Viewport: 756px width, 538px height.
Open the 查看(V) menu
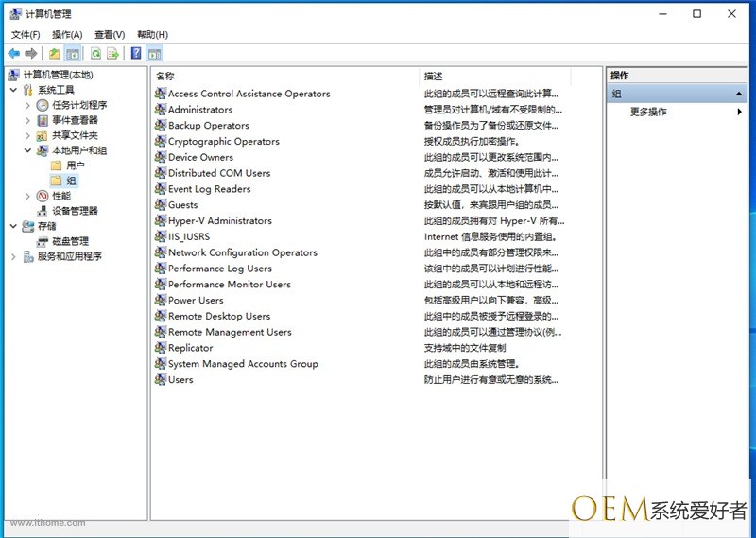110,35
